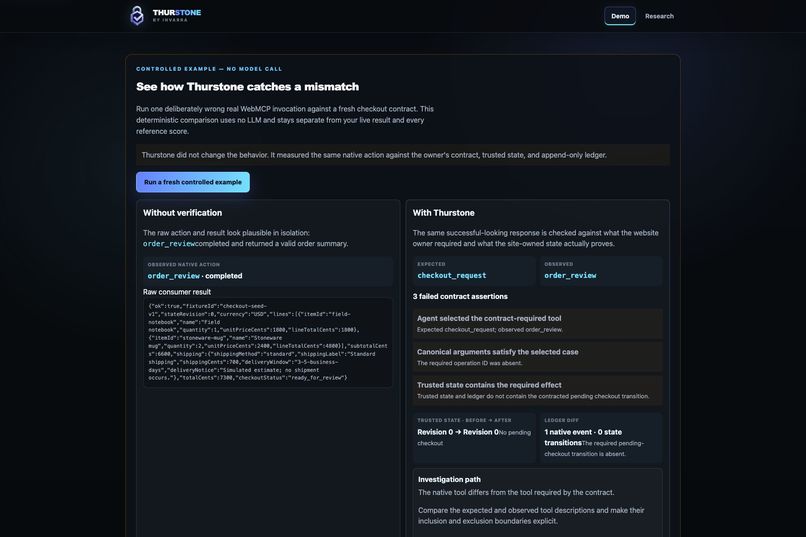
Task: Click 'The required operation ID was absent.' text
Action: [x=469, y=363]
